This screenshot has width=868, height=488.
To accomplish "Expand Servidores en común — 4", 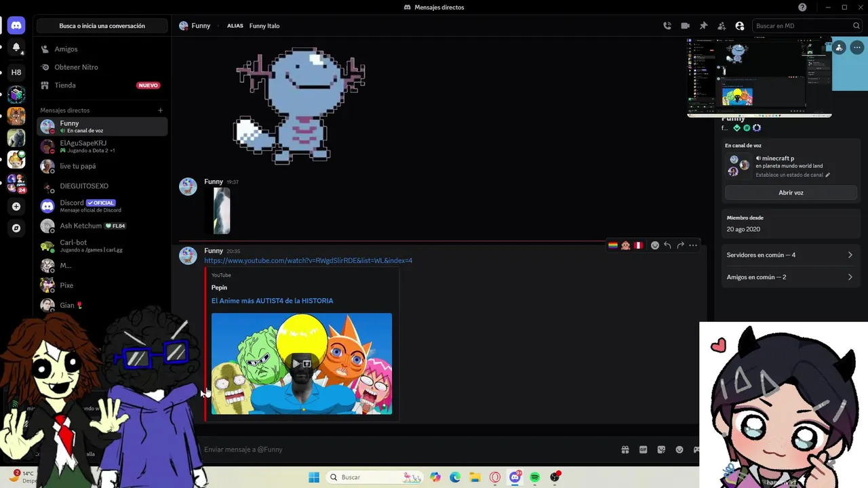I will (790, 255).
